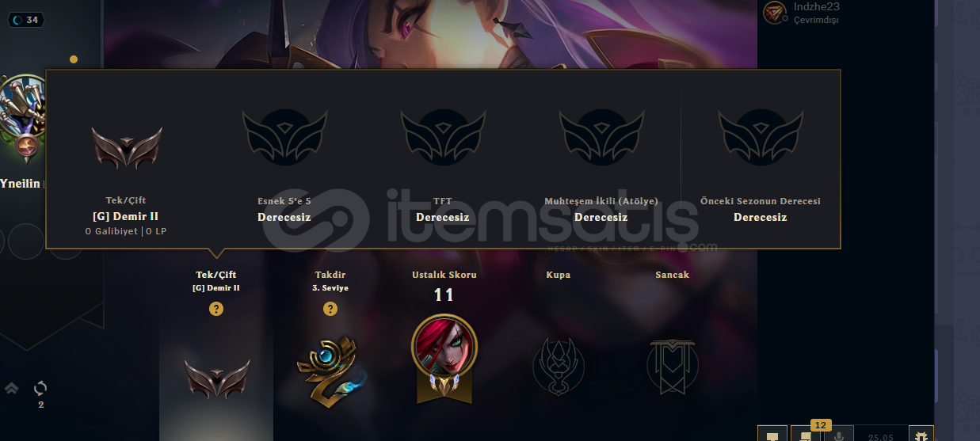Click the refresh arrows icon above 2

click(x=40, y=389)
